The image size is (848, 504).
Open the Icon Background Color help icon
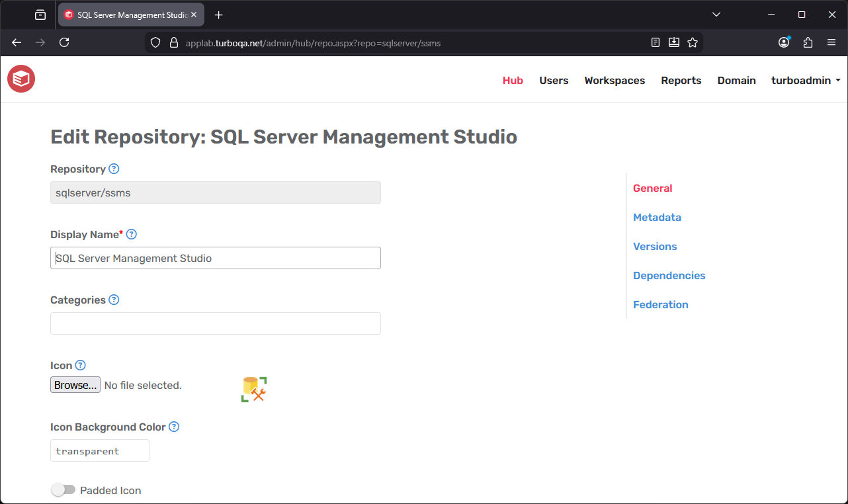point(173,427)
